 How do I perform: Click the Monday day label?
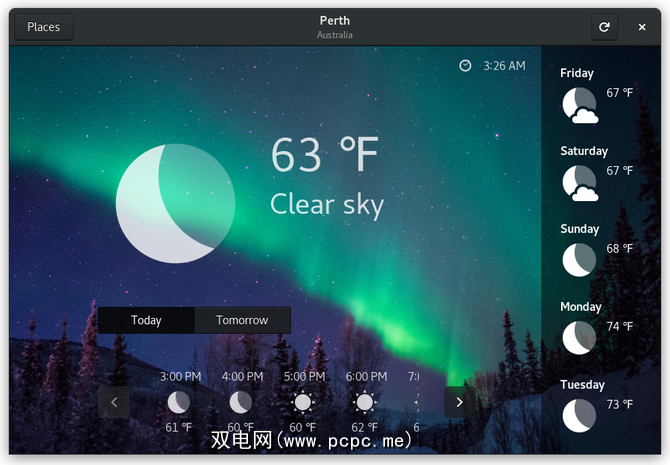[x=581, y=307]
